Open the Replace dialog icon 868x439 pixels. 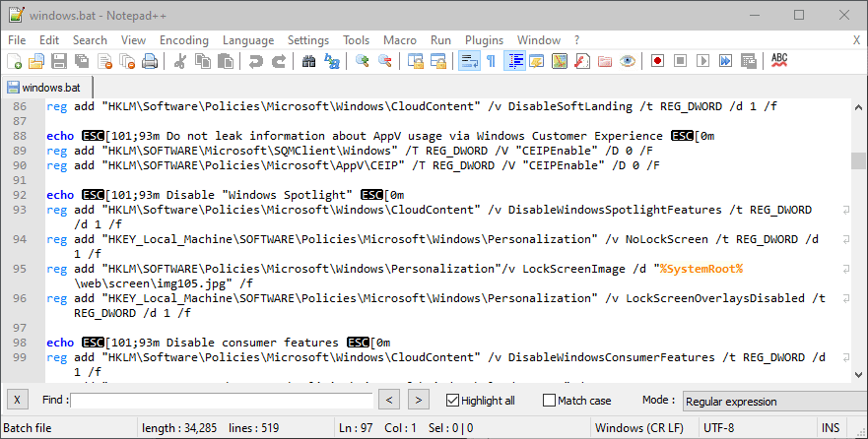[x=332, y=61]
